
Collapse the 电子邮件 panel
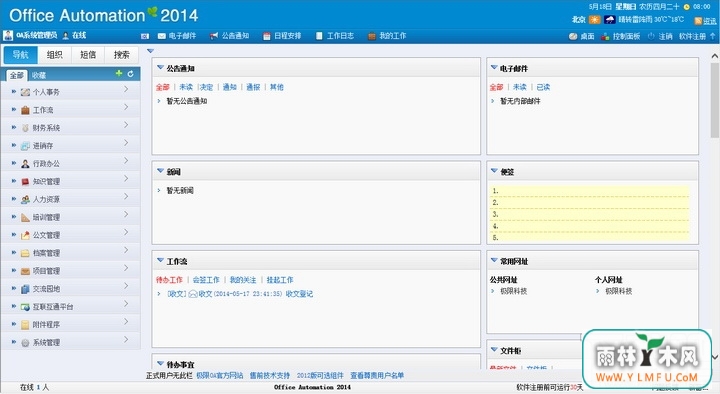click(494, 68)
